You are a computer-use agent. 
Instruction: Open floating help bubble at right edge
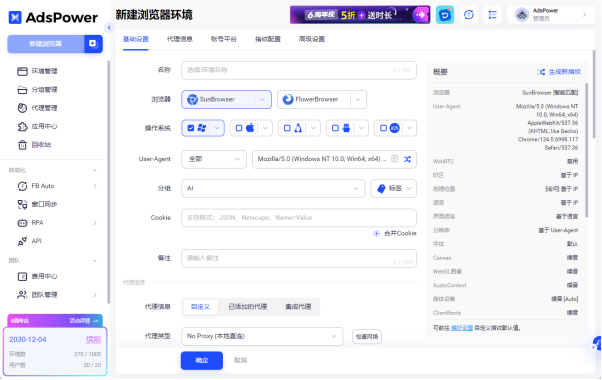[x=597, y=343]
